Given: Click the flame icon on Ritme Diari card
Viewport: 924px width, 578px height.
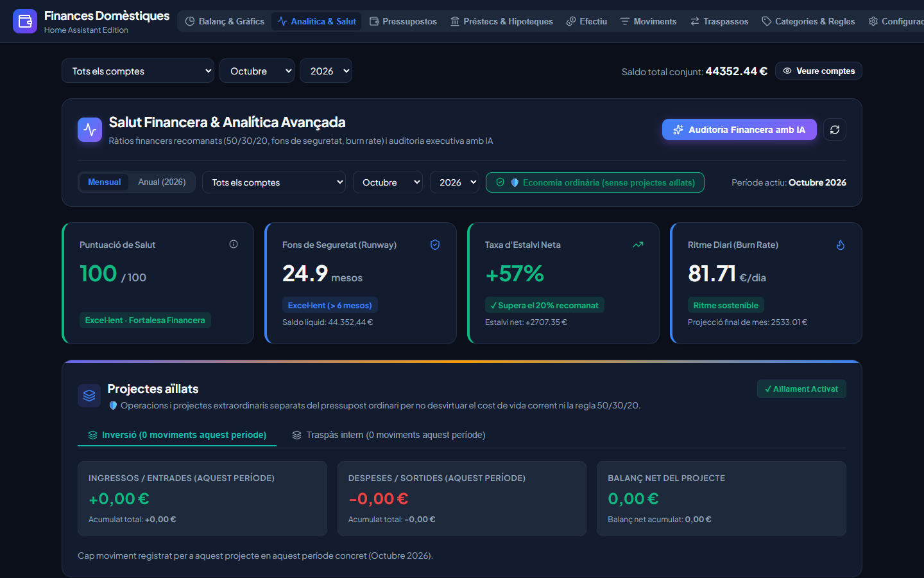Looking at the screenshot, I should [x=841, y=245].
